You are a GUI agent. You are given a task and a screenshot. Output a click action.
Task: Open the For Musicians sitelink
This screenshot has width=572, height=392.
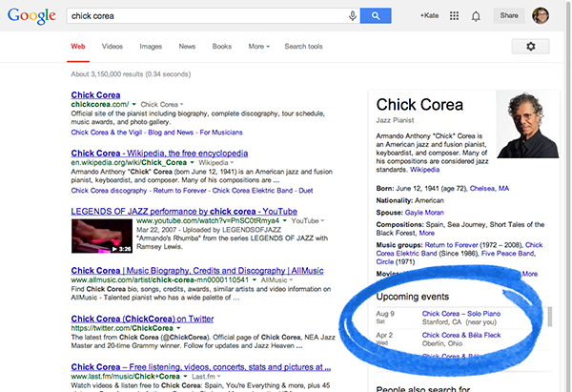pos(221,133)
